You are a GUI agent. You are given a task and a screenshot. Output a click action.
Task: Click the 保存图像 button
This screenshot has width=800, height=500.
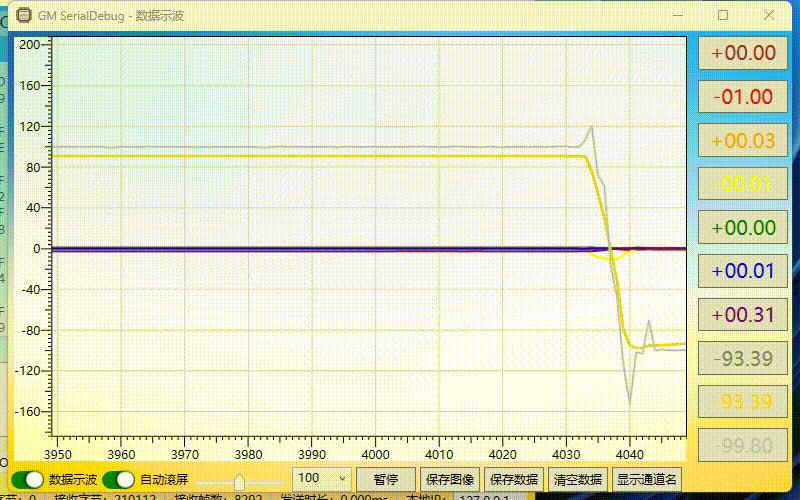tap(450, 480)
